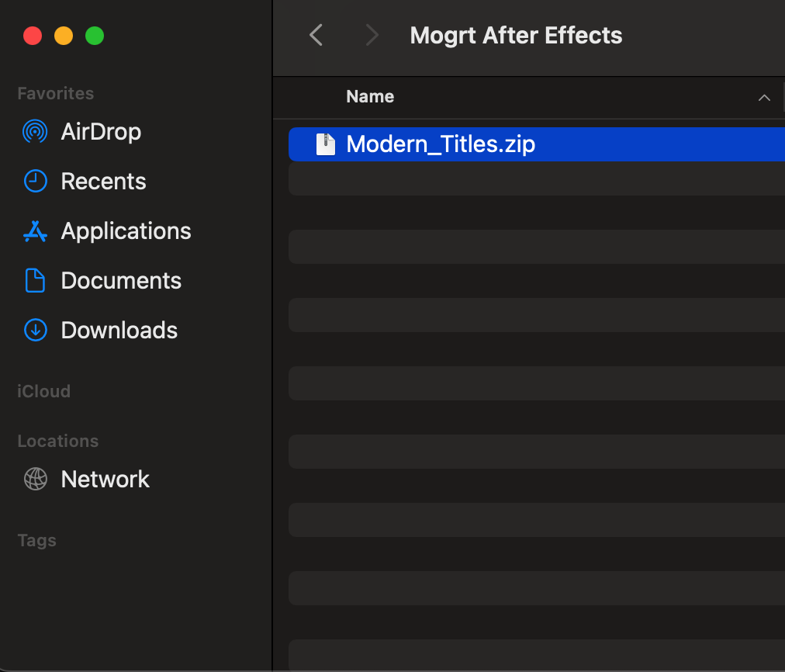Open Recents from the sidebar
Viewport: 785px width, 672px height.
[103, 182]
